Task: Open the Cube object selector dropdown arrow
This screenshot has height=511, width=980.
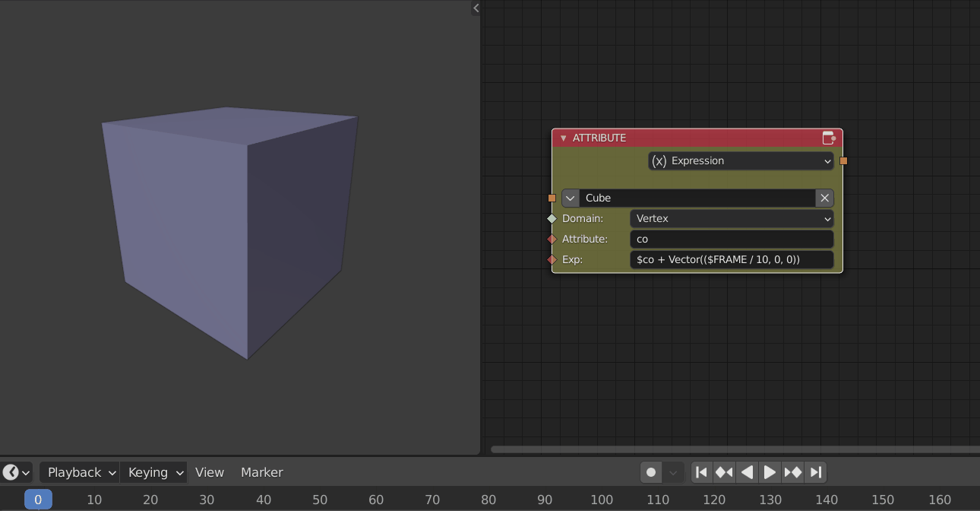Action: tap(571, 198)
